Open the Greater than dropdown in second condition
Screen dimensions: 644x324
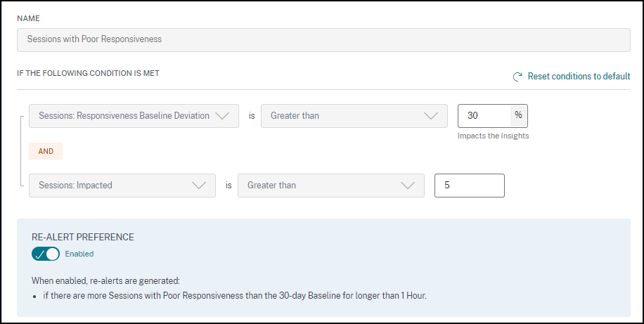[322, 186]
